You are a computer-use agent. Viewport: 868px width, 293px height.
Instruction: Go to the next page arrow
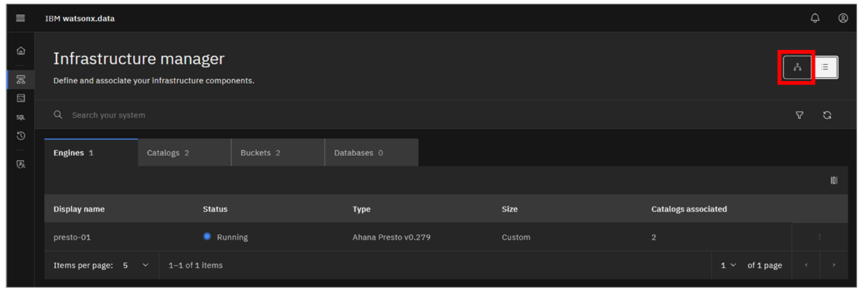834,265
